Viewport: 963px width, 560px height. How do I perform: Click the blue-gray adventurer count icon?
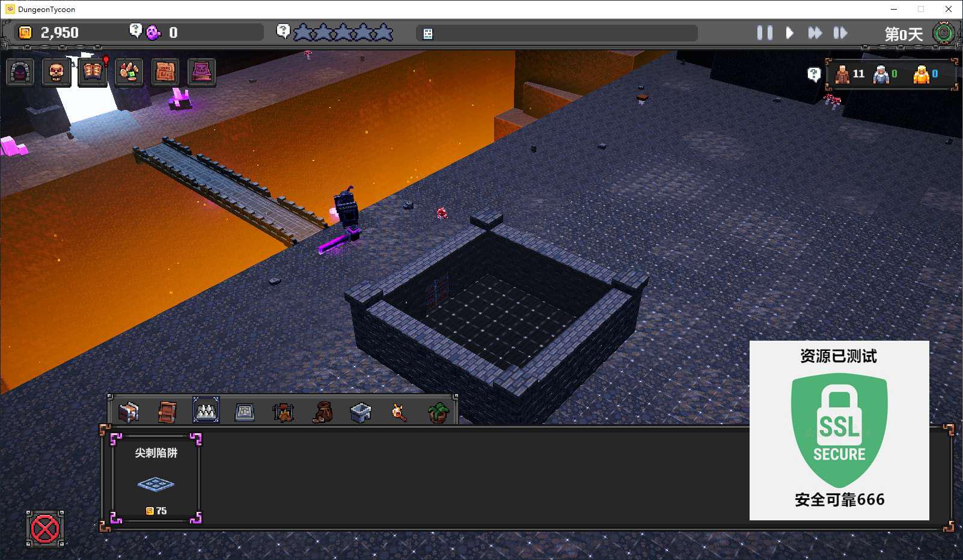(881, 75)
